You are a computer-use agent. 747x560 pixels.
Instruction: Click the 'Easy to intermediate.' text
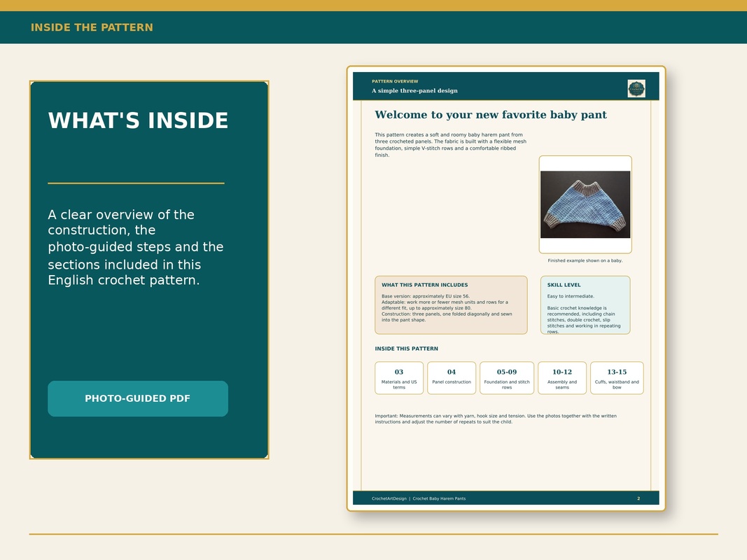[x=571, y=296]
